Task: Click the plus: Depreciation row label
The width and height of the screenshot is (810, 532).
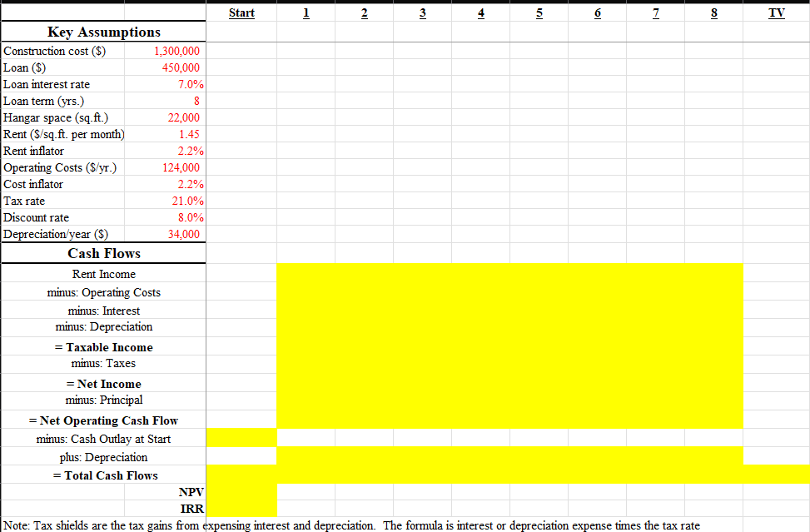Action: click(104, 457)
